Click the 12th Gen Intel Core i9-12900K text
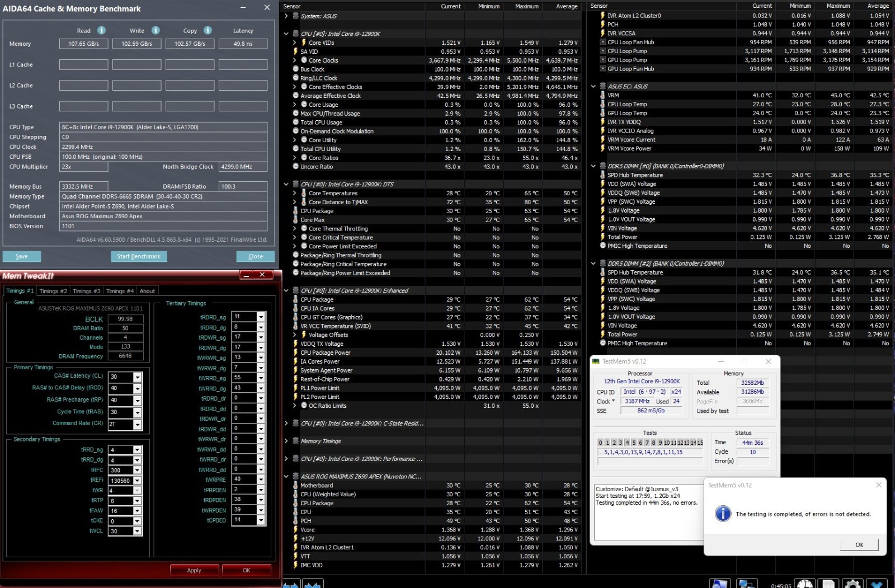This screenshot has height=588, width=895. pos(642,382)
